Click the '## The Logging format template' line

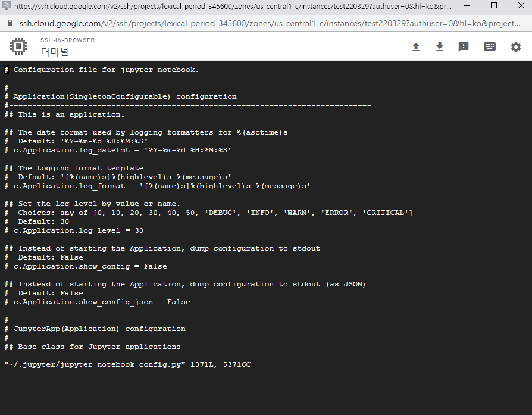(74, 168)
